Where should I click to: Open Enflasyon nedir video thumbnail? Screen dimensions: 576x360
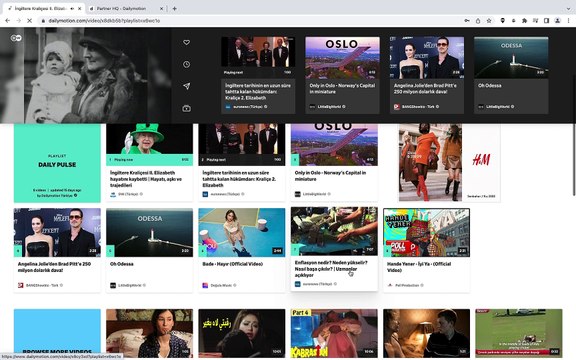click(334, 231)
